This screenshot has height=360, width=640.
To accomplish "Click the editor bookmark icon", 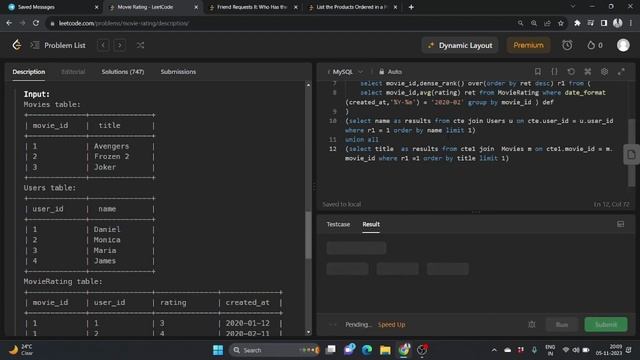I will pyautogui.click(x=538, y=72).
